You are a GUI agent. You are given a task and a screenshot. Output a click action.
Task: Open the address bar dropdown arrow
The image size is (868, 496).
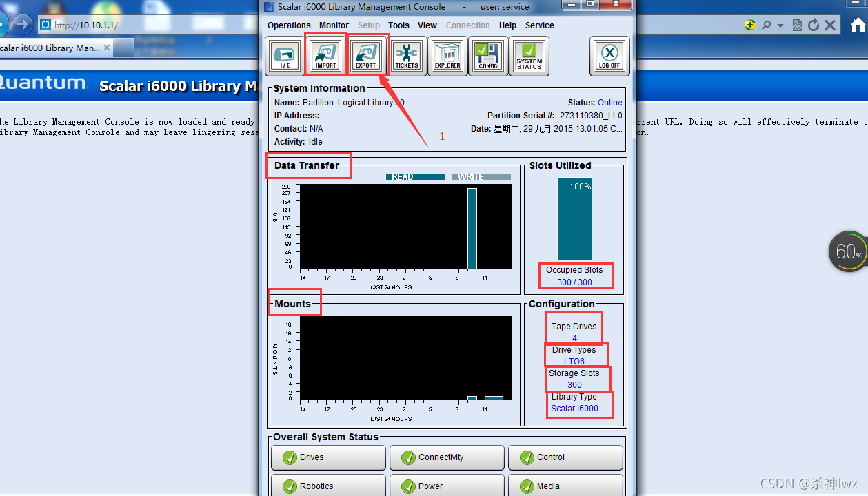[x=781, y=25]
